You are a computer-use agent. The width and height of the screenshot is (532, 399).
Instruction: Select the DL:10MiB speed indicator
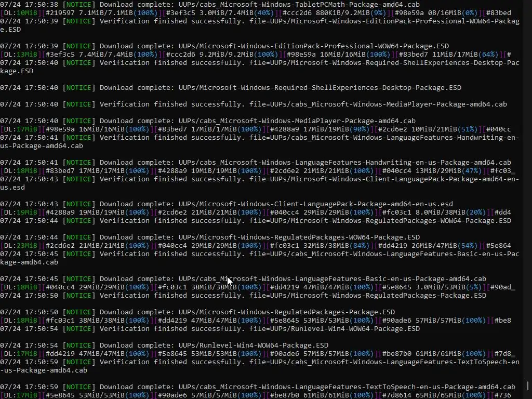(x=21, y=13)
